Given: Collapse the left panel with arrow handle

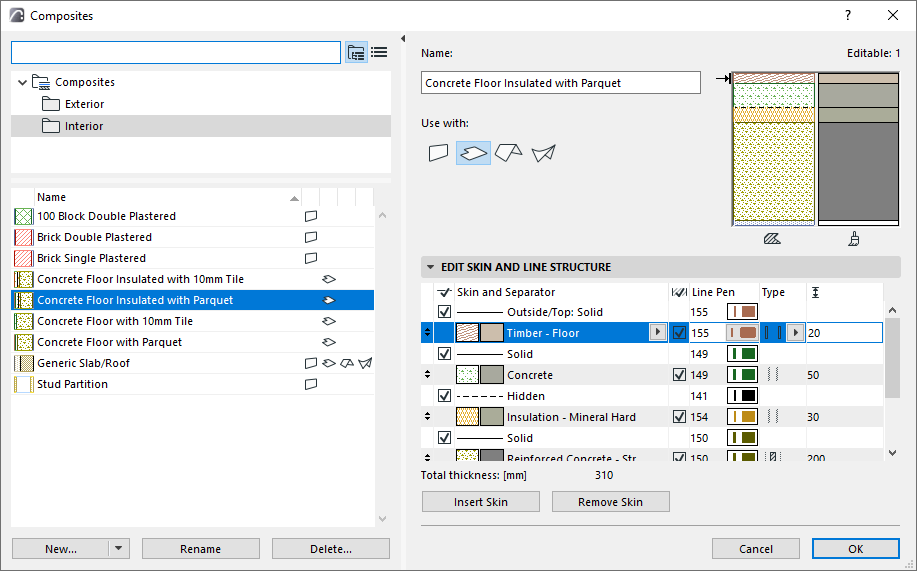Looking at the screenshot, I should coord(403,39).
